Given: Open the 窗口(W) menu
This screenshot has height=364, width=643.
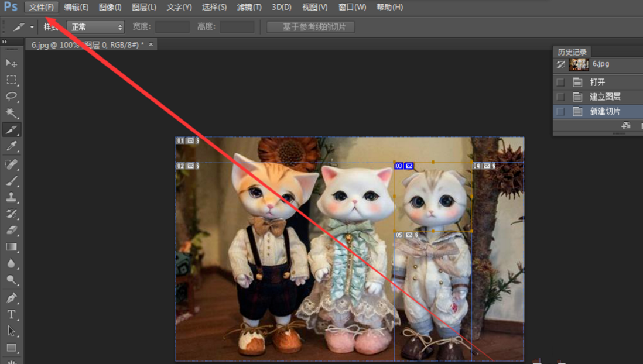Looking at the screenshot, I should tap(353, 7).
